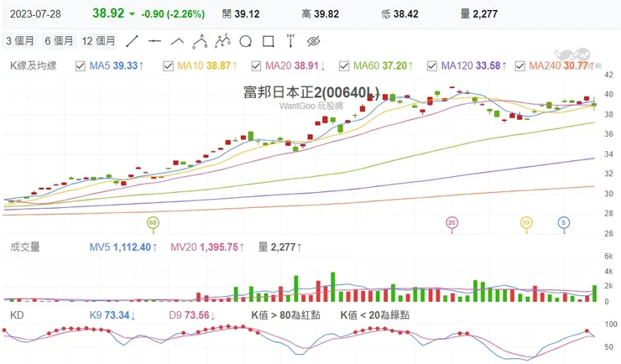Toggle hide drawings eye icon
Viewport: 621px width, 364px height.
pos(314,41)
